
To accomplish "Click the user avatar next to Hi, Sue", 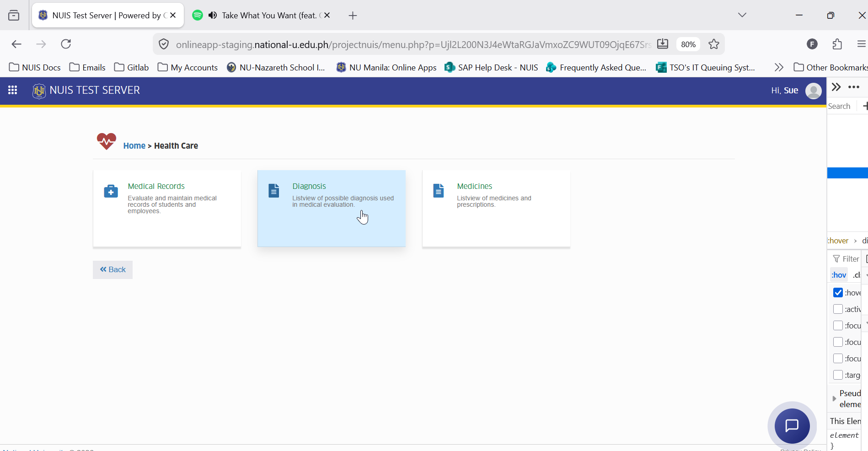I will coord(813,91).
